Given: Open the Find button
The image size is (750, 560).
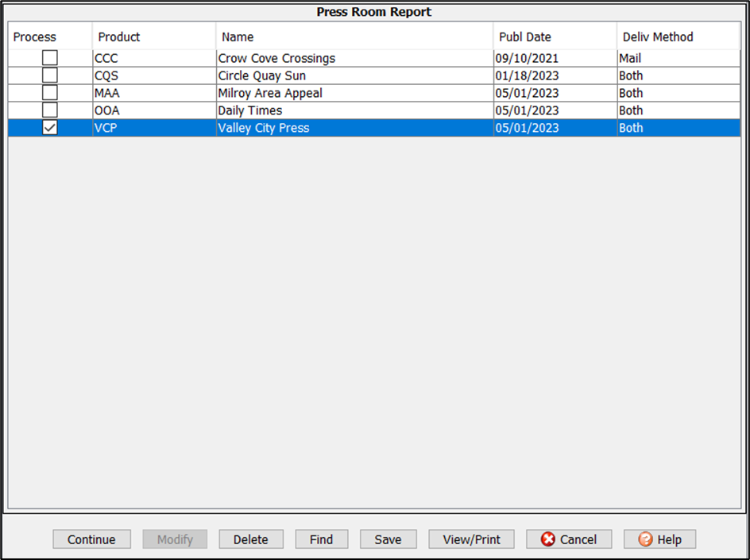Looking at the screenshot, I should (321, 539).
